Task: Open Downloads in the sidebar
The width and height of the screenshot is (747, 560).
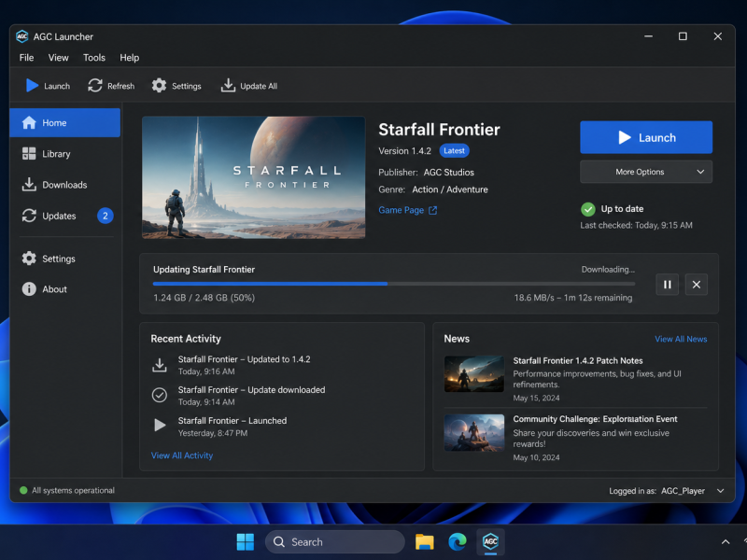Action: [x=65, y=185]
